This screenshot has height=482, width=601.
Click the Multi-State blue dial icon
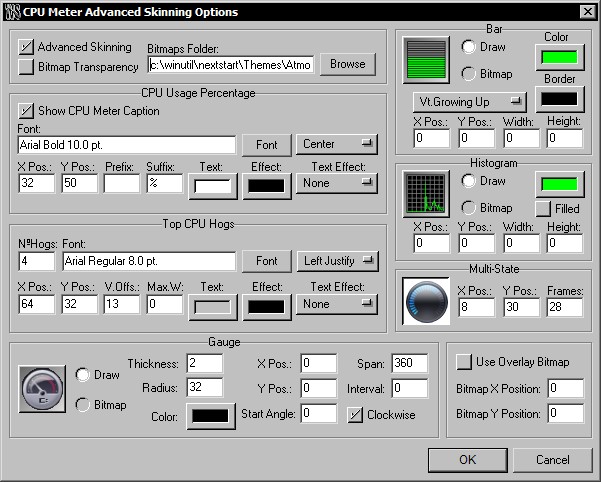click(x=426, y=301)
